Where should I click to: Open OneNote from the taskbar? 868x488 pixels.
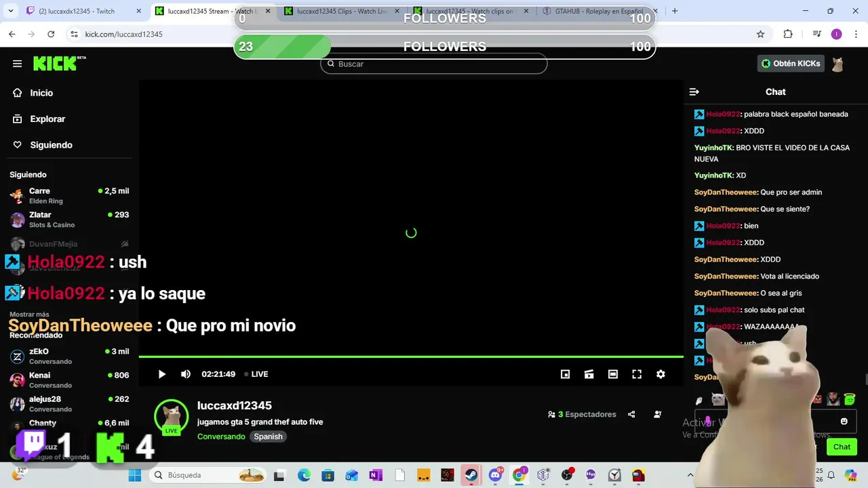(376, 475)
